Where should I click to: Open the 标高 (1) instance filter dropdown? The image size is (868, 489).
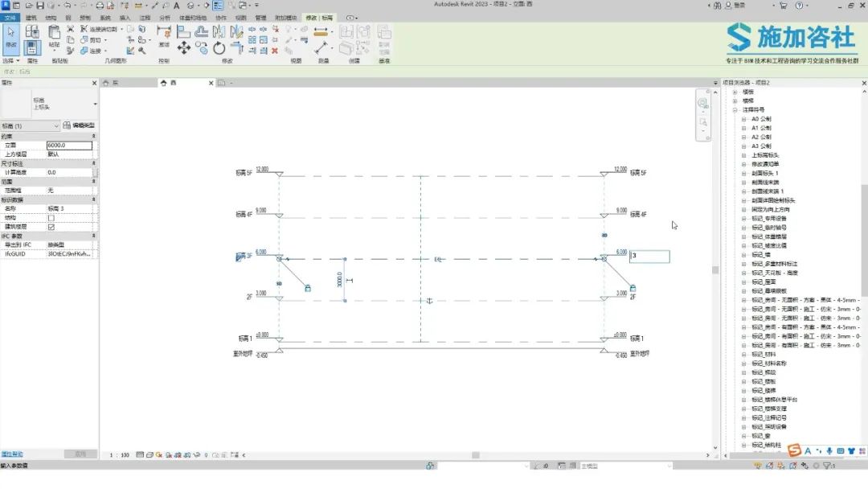[x=30, y=126]
